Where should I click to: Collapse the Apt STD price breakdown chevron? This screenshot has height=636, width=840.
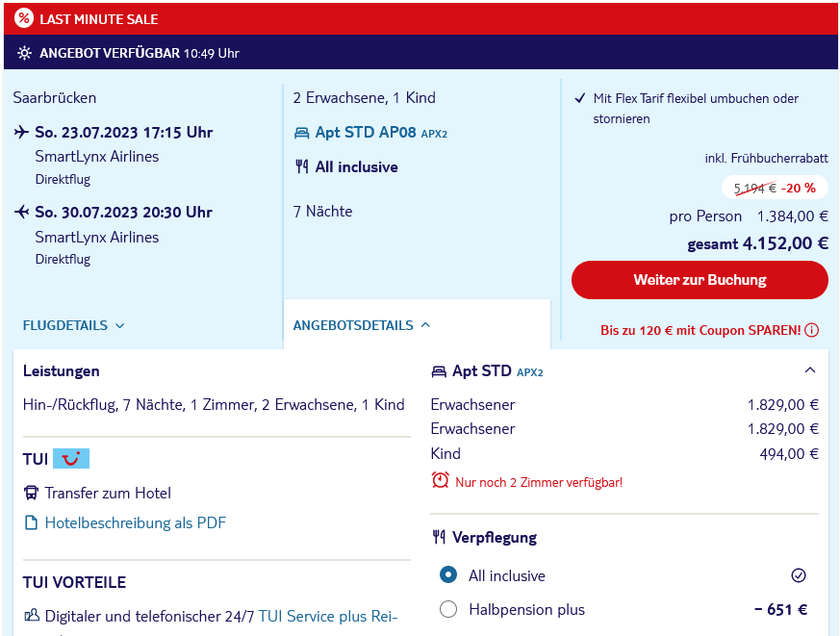(x=809, y=370)
